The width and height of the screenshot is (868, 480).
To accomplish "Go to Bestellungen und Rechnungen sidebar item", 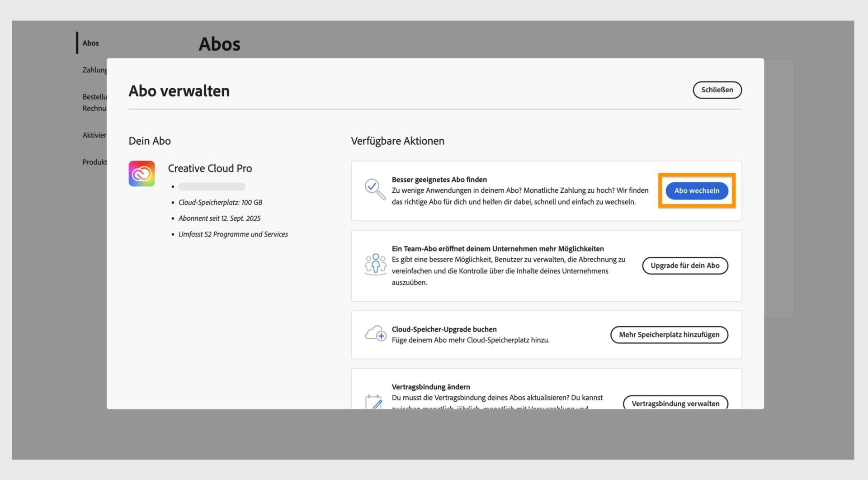I will 94,102.
